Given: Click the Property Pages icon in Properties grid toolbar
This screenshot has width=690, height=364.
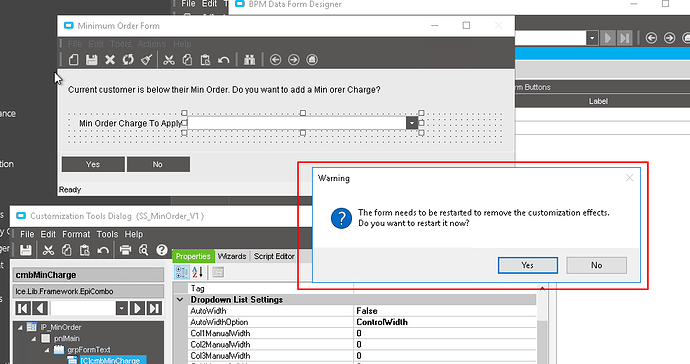Looking at the screenshot, I should (217, 272).
